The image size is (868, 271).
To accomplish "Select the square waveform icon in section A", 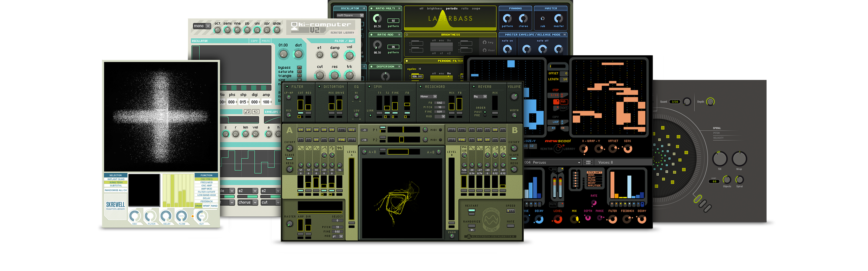I will 332,148.
